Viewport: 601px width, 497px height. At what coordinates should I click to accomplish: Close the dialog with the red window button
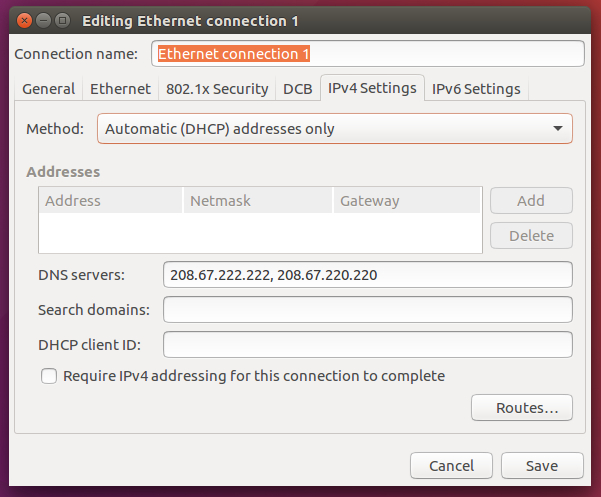coord(22,19)
